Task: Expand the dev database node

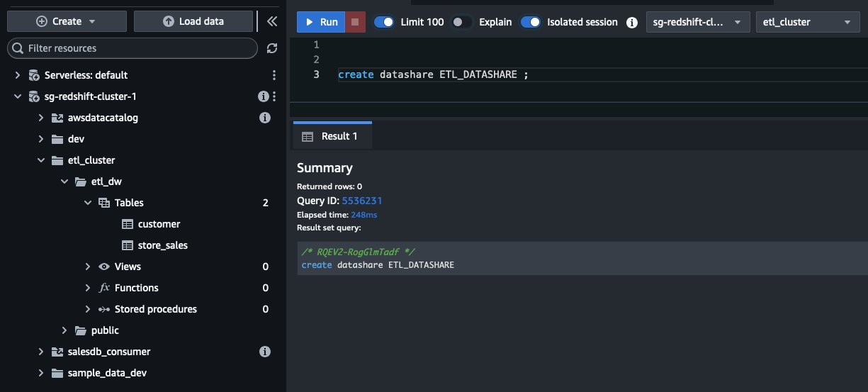Action: tap(41, 139)
